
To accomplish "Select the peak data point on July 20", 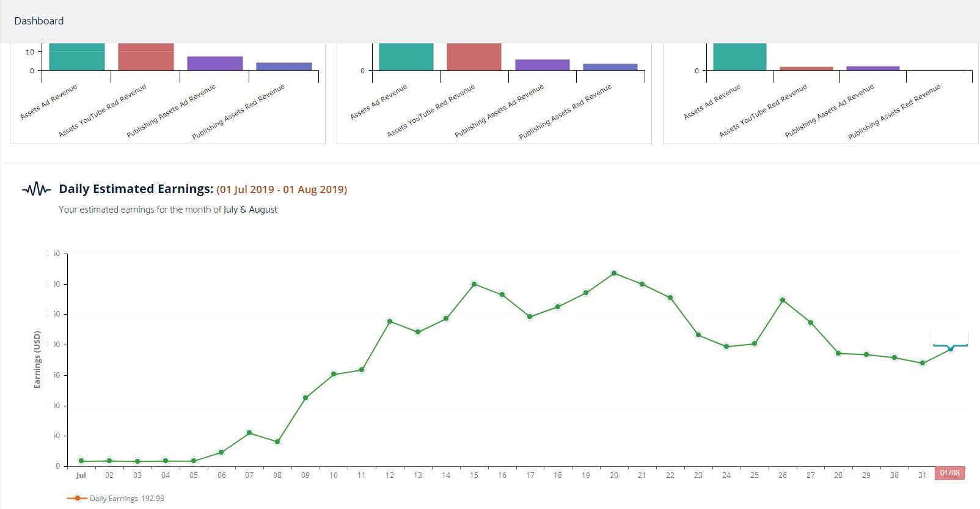I will [x=614, y=273].
